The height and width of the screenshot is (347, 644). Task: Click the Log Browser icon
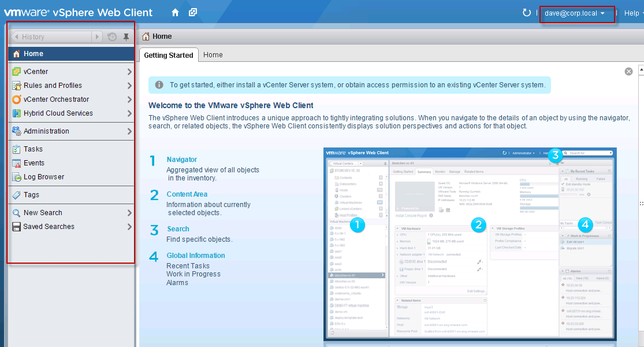tap(17, 177)
